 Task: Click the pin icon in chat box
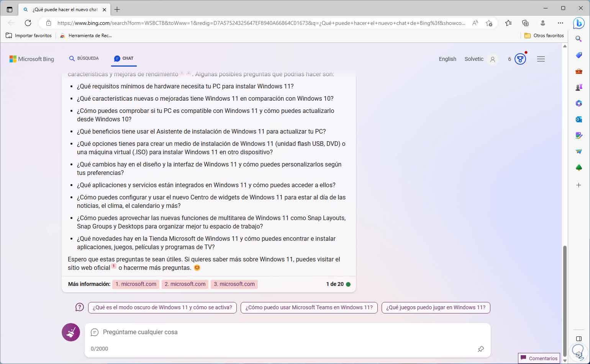pos(481,349)
